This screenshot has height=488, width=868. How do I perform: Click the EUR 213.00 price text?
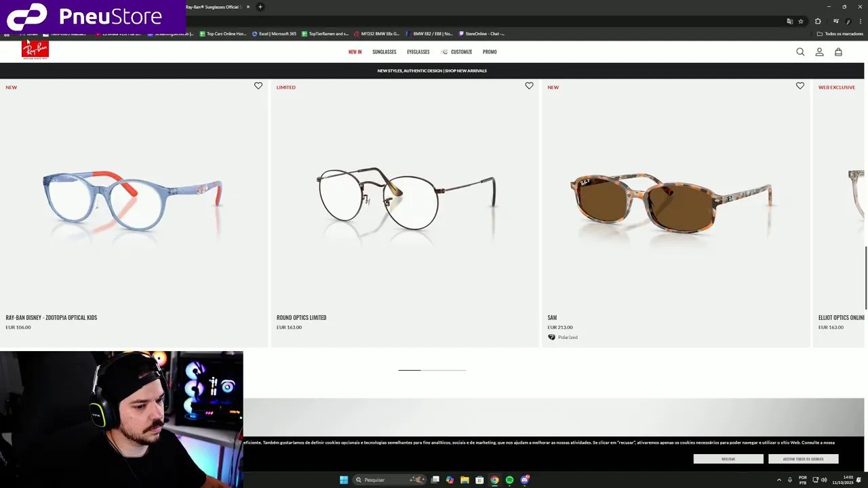pyautogui.click(x=560, y=327)
